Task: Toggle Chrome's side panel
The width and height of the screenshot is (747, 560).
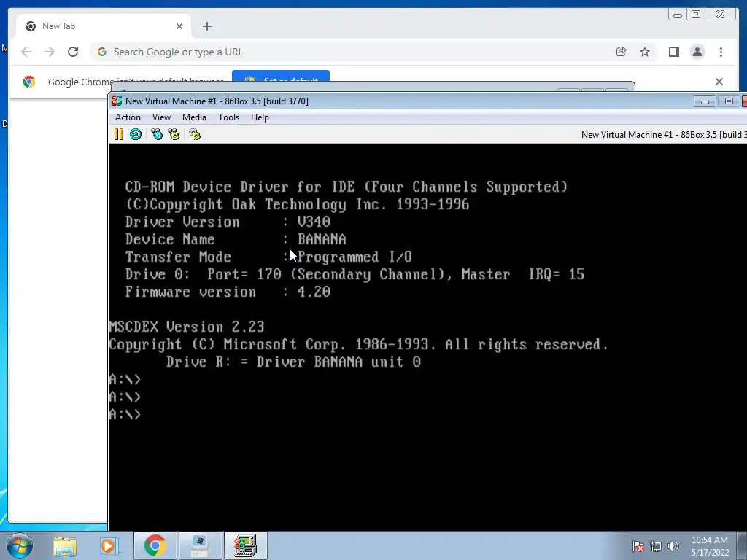Action: [673, 52]
